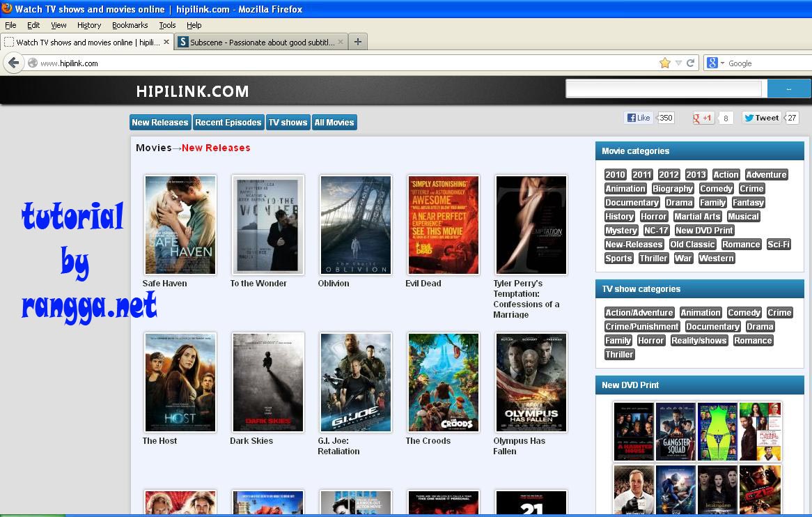Click the hipilink site search field
The height and width of the screenshot is (517, 812).
pyautogui.click(x=664, y=88)
